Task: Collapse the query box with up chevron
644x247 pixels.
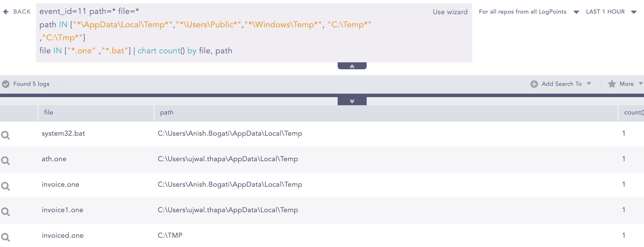Action: coord(352,66)
